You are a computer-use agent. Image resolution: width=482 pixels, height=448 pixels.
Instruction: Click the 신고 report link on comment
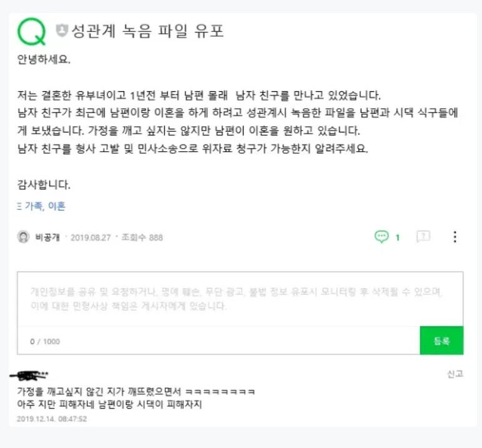point(455,374)
